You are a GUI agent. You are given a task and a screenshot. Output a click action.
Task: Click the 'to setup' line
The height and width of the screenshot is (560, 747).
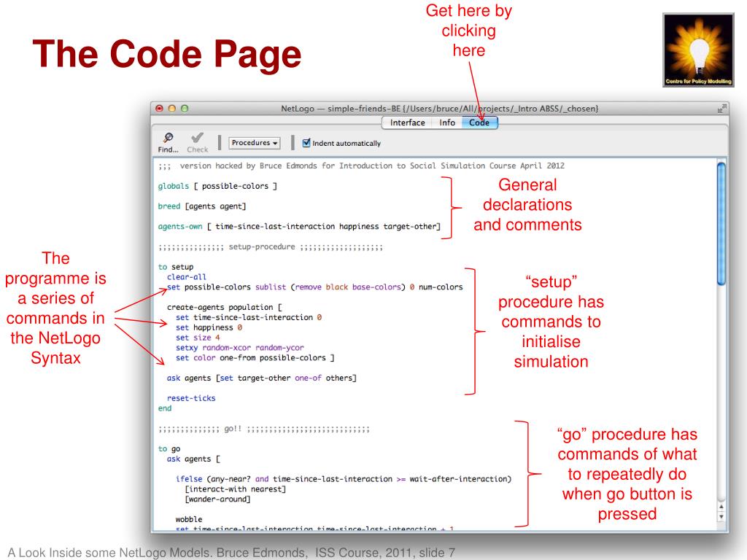(x=176, y=267)
